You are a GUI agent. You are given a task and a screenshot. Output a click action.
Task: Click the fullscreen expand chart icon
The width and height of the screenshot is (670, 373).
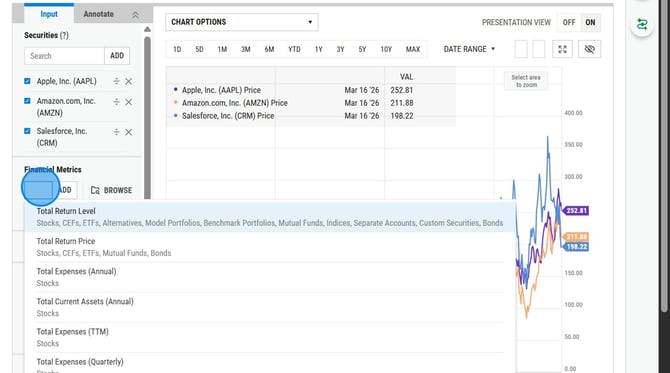[x=562, y=49]
